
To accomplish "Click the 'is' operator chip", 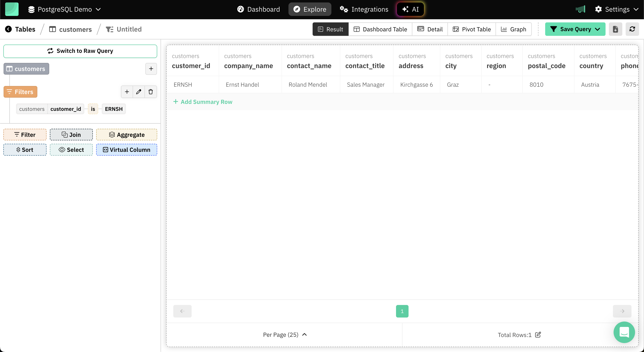I will click(x=93, y=109).
